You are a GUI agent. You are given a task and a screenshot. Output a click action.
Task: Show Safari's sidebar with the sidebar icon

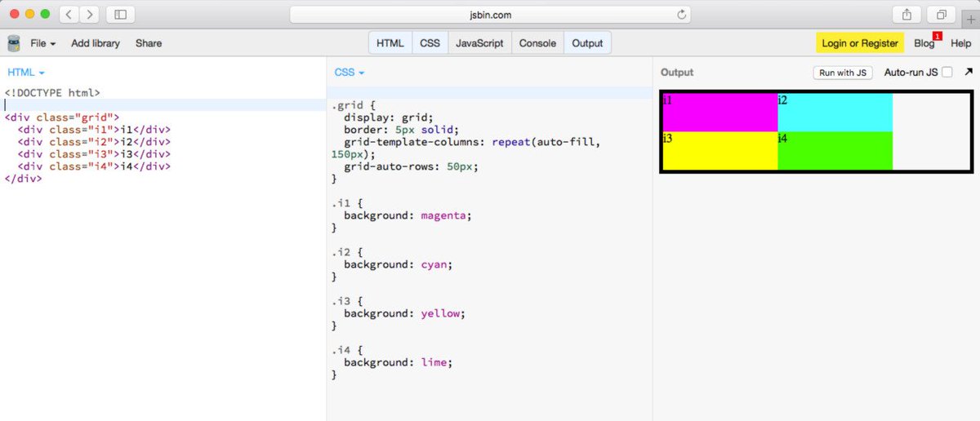121,15
